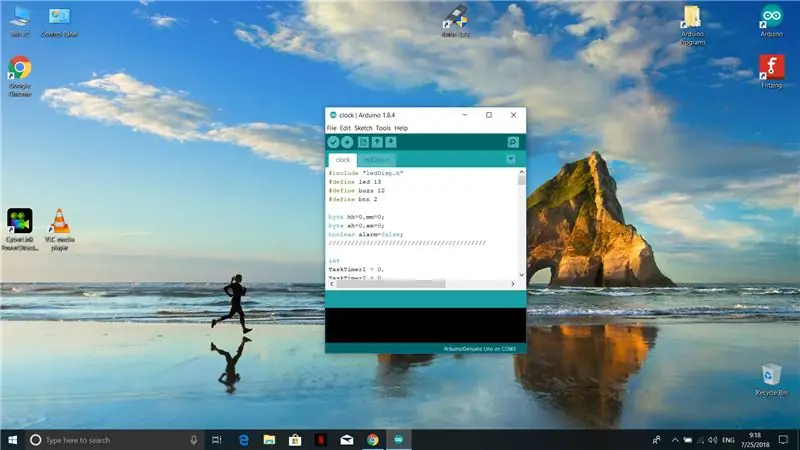Image resolution: width=800 pixels, height=450 pixels.
Task: Open Chrome from the taskbar
Action: click(373, 440)
